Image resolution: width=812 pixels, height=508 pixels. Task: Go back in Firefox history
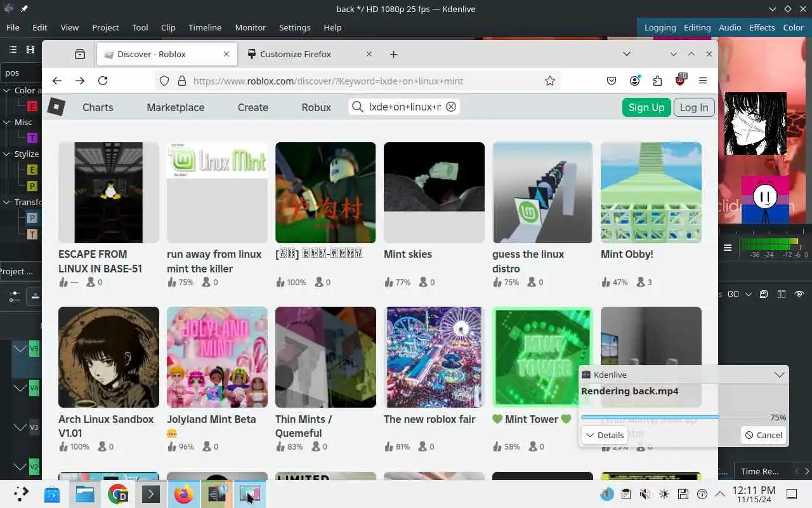(x=57, y=81)
